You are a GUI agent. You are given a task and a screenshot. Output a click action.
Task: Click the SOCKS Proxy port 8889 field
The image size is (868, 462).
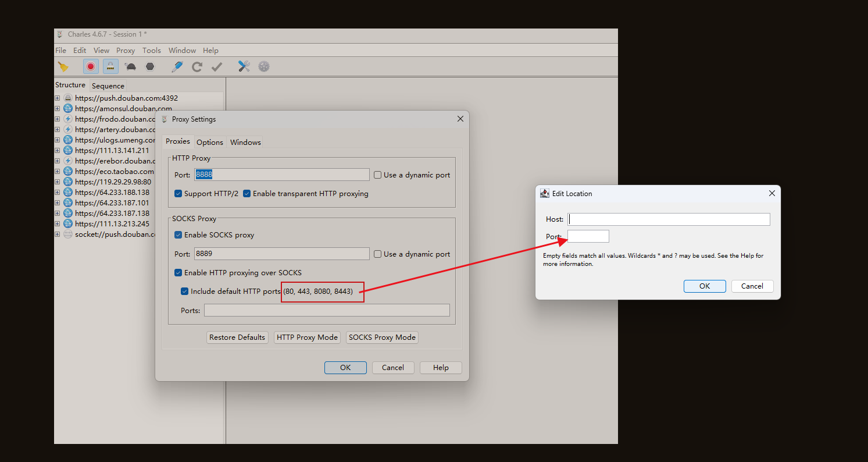[282, 254]
